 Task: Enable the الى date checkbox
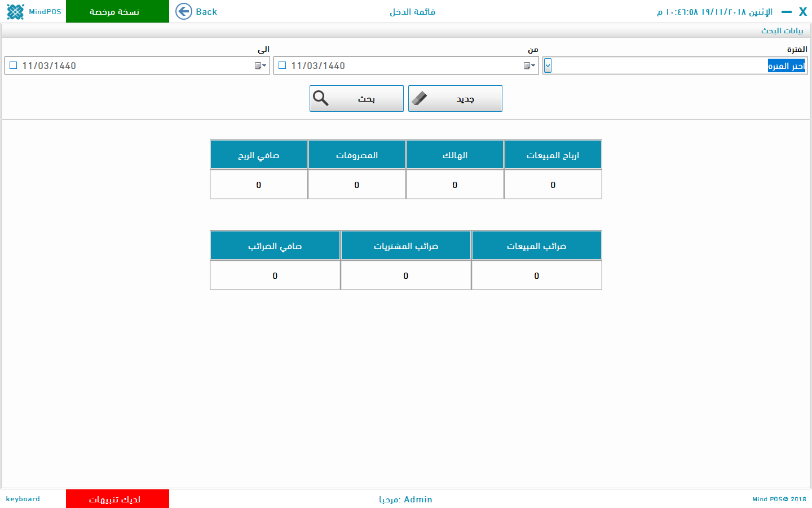(14, 65)
